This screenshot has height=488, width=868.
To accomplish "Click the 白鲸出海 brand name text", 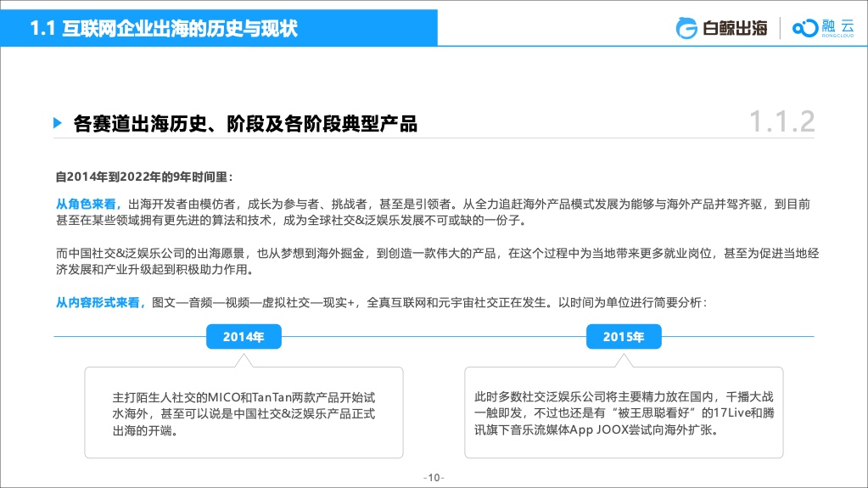I will coord(735,28).
